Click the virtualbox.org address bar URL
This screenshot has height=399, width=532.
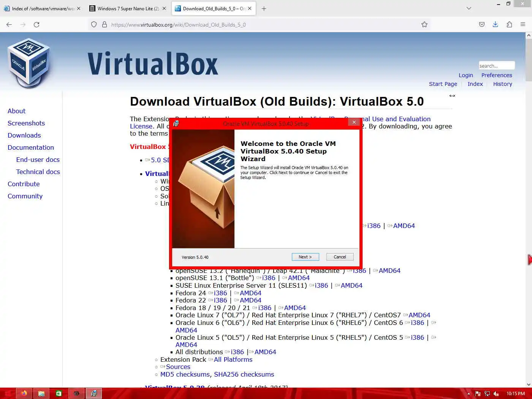[178, 25]
